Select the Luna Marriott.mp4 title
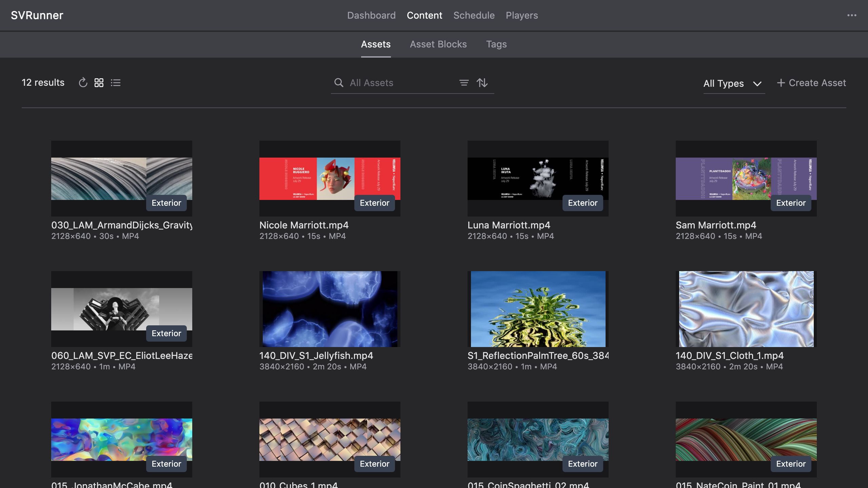Image resolution: width=868 pixels, height=488 pixels. (x=509, y=225)
